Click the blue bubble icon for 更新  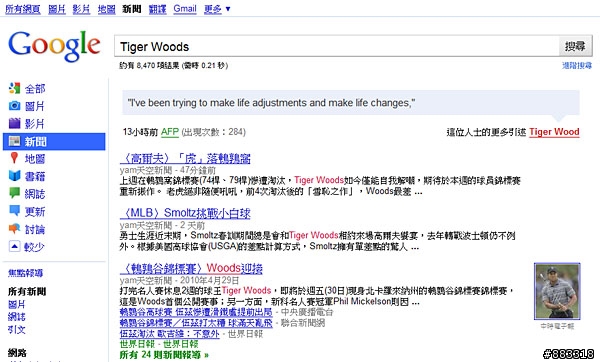pos(15,210)
